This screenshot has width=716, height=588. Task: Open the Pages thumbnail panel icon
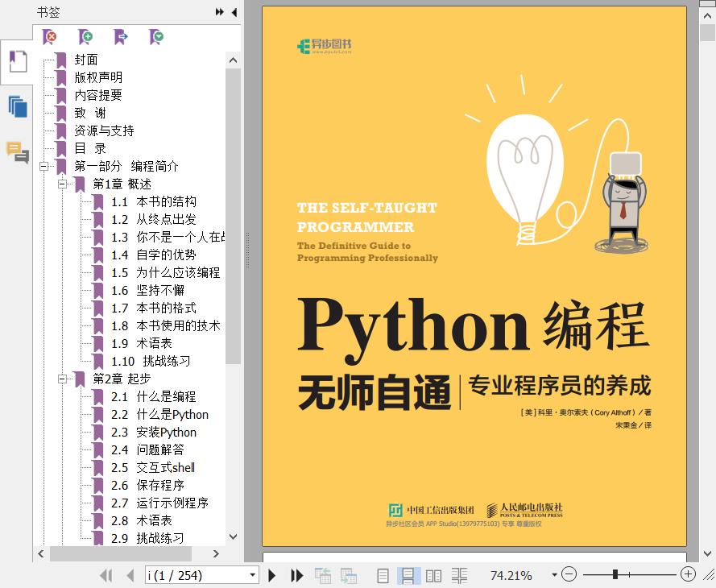(18, 107)
